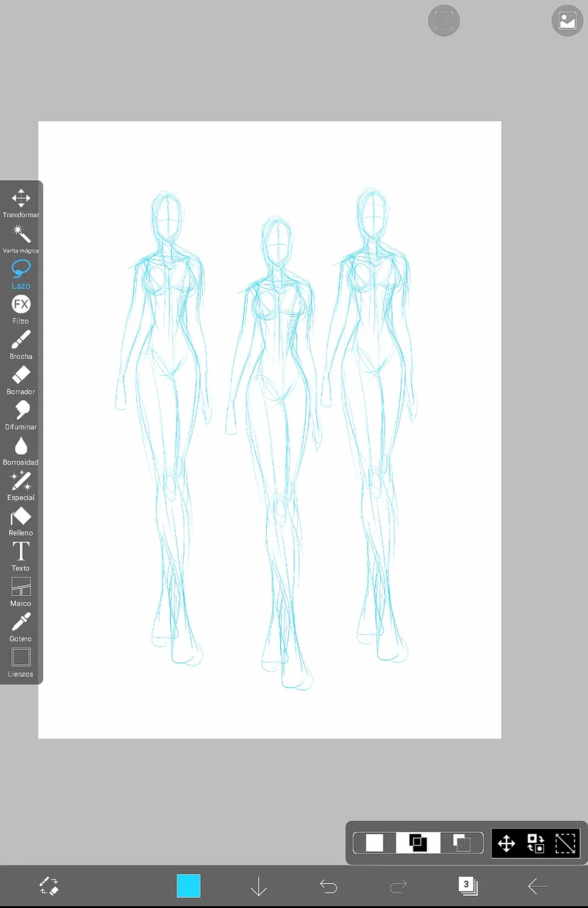Choose the Varita mágica tool

pos(21,239)
